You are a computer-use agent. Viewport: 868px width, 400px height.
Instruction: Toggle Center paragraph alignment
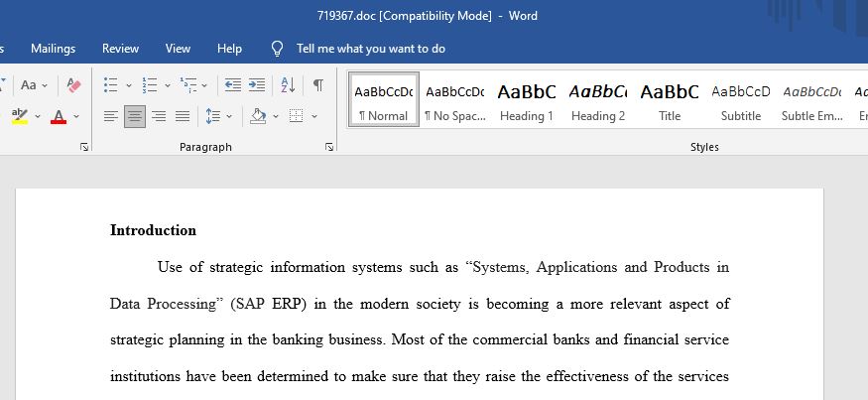(135, 116)
